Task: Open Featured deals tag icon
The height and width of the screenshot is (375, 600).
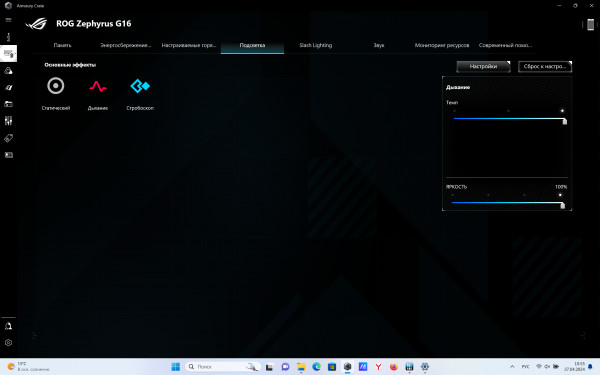Action: tap(8, 138)
